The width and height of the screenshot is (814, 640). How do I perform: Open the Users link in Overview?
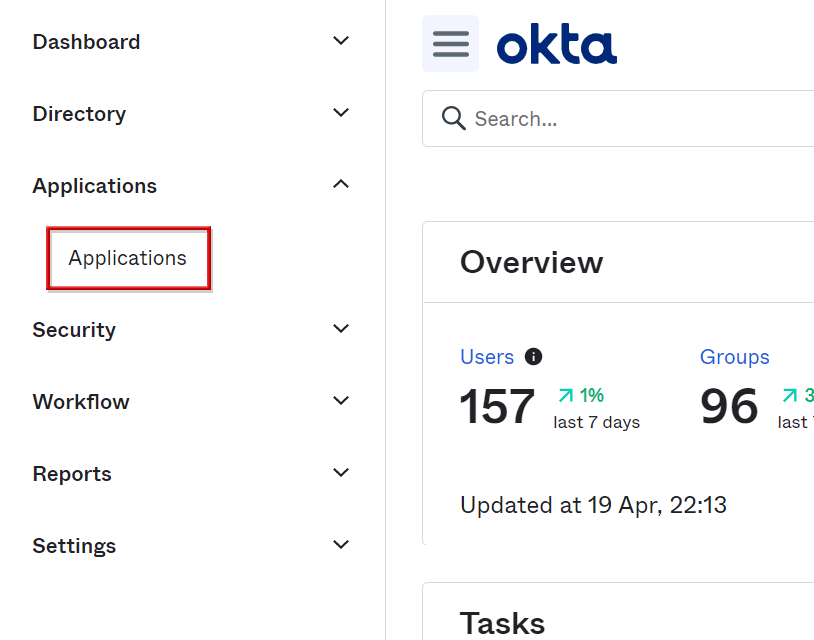coord(487,357)
